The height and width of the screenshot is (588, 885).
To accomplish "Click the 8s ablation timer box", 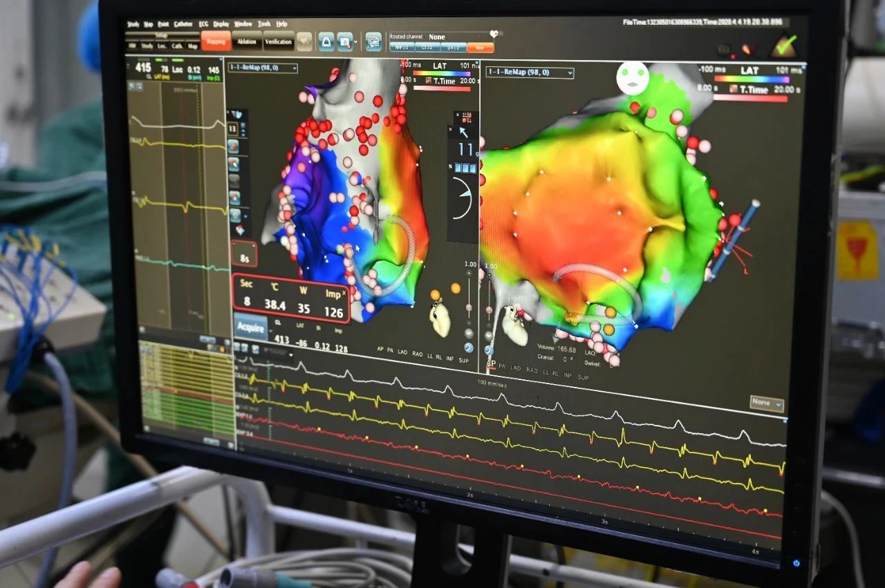I will point(244,254).
